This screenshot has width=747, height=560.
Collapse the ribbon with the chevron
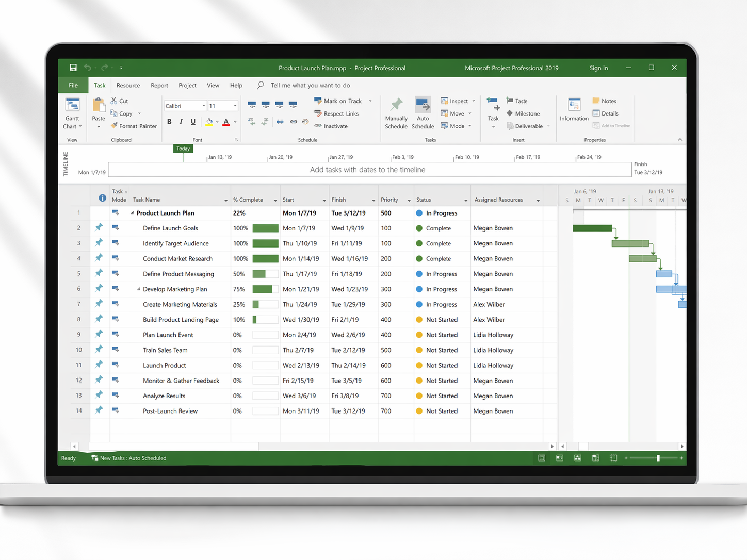pyautogui.click(x=680, y=139)
